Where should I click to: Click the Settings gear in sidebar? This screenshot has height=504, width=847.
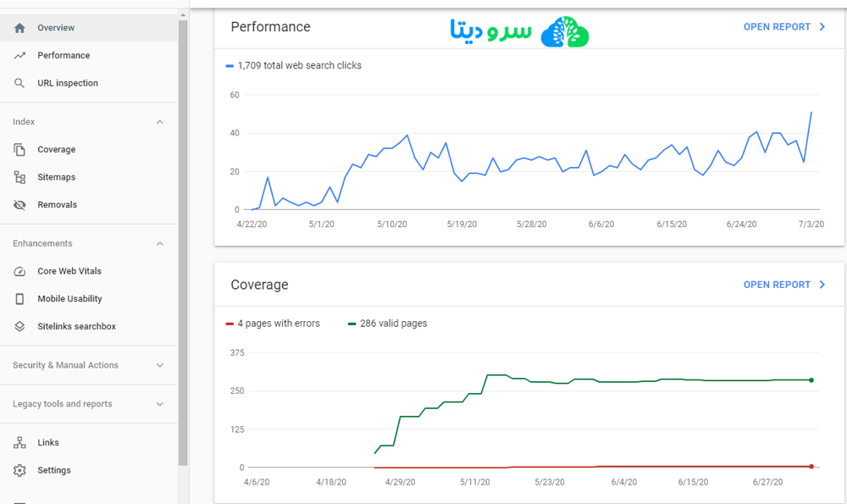click(x=18, y=470)
